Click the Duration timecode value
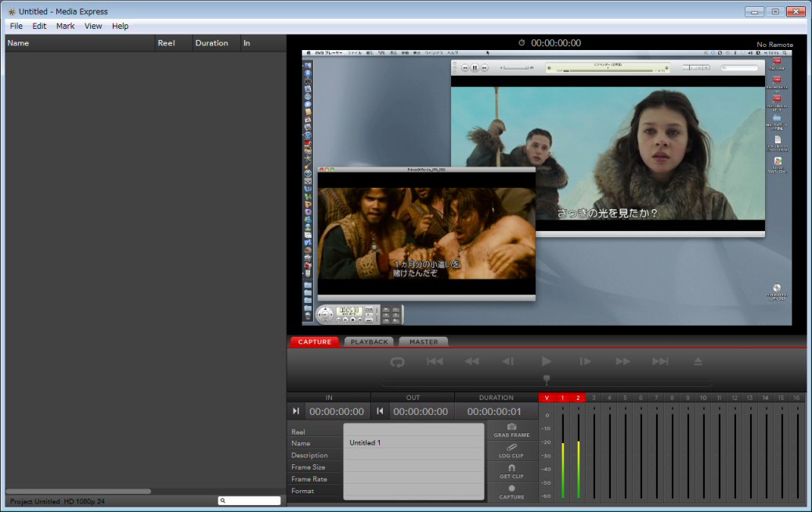This screenshot has height=512, width=812. pyautogui.click(x=495, y=412)
